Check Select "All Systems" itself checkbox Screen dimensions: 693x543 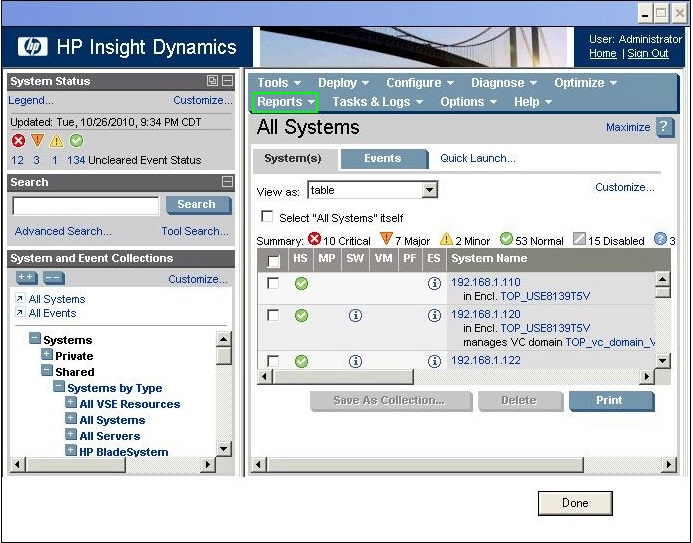(267, 216)
